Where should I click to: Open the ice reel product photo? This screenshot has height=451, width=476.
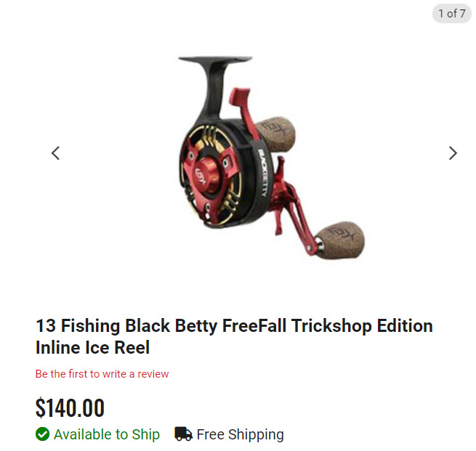click(271, 158)
